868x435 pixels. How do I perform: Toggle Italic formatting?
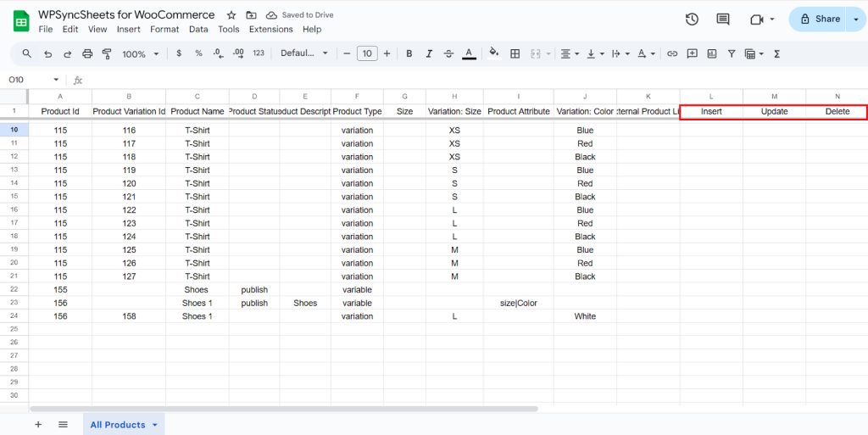(x=429, y=53)
